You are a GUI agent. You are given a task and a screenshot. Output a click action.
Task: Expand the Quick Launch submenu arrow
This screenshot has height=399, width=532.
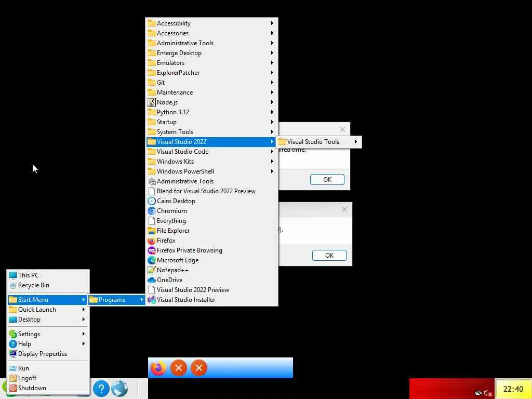(x=84, y=310)
